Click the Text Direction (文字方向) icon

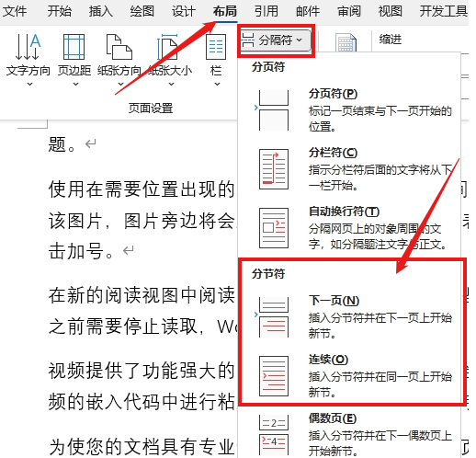click(x=28, y=47)
